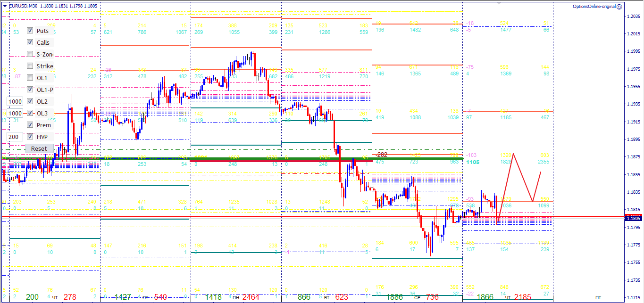The image size is (644, 303).
Task: Uncheck the OL3 checkbox
Action: pyautogui.click(x=30, y=113)
